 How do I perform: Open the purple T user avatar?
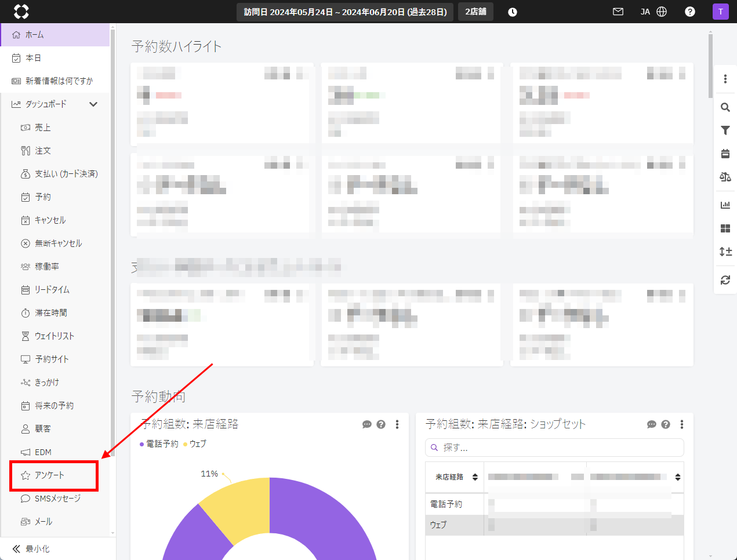pos(721,12)
